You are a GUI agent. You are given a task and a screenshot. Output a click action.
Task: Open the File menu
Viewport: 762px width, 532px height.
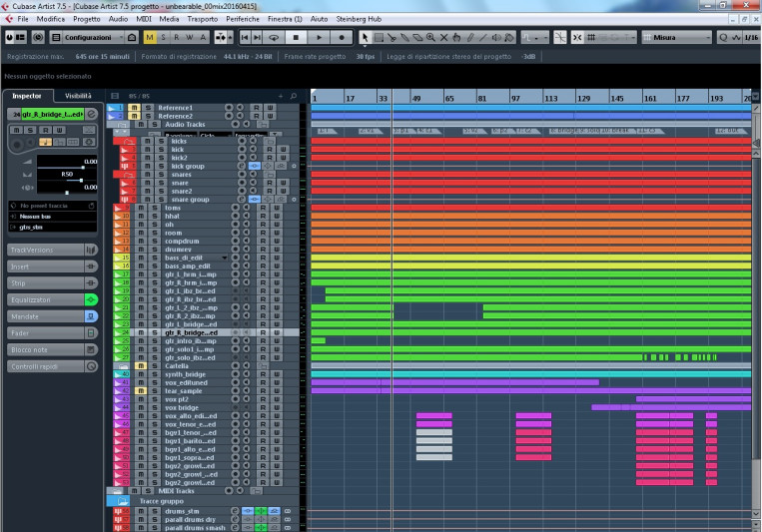(23, 19)
